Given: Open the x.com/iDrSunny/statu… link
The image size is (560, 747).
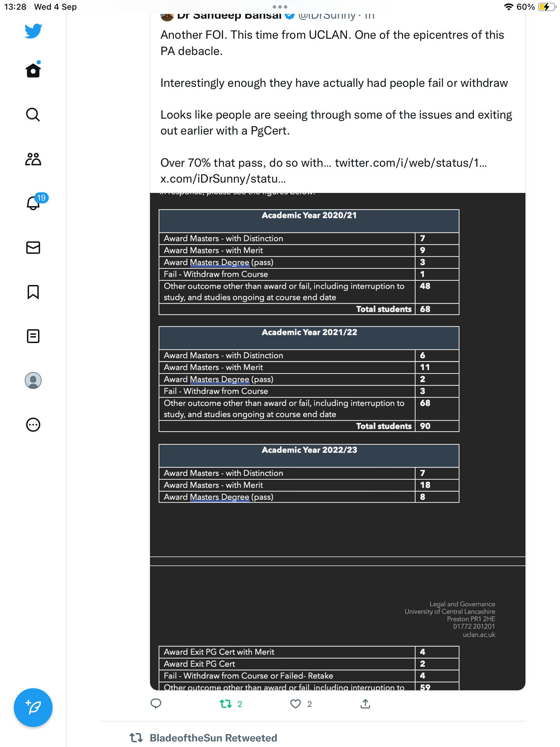Looking at the screenshot, I should coord(223,179).
